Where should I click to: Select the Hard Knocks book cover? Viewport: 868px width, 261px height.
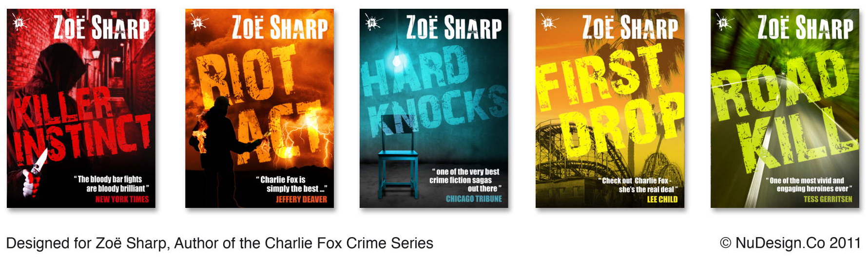click(434, 108)
